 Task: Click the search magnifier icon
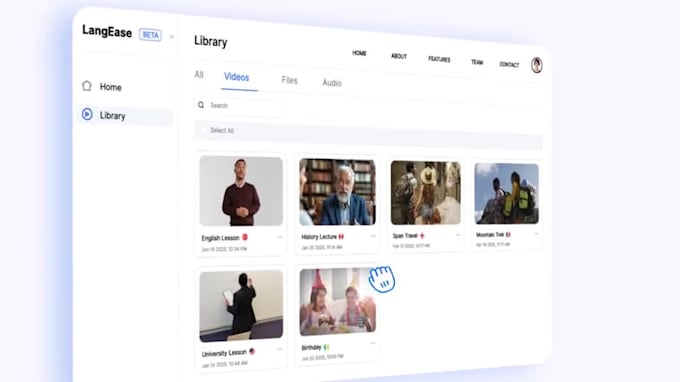click(201, 105)
